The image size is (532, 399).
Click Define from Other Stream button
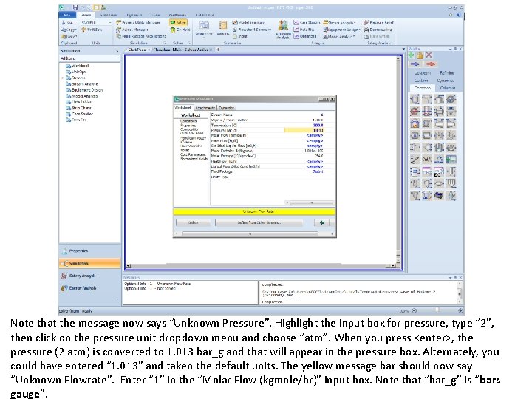click(259, 222)
